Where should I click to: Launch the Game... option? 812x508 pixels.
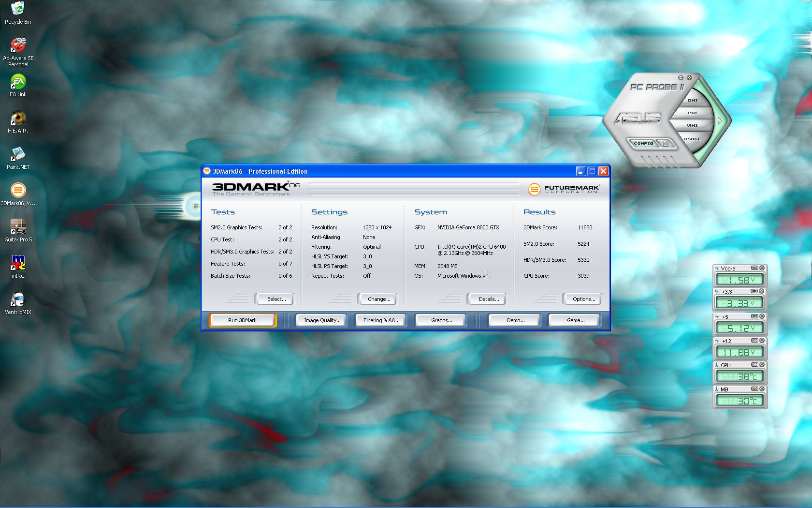(x=576, y=320)
